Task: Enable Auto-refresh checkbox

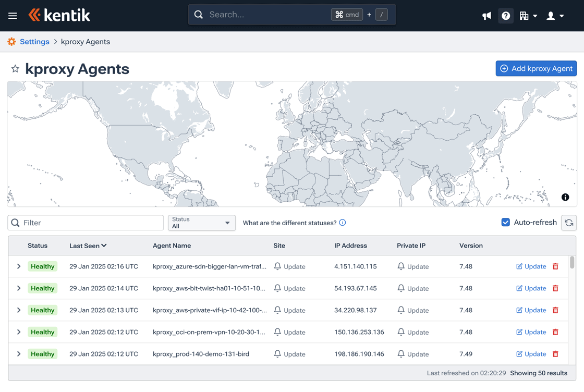Action: [506, 222]
